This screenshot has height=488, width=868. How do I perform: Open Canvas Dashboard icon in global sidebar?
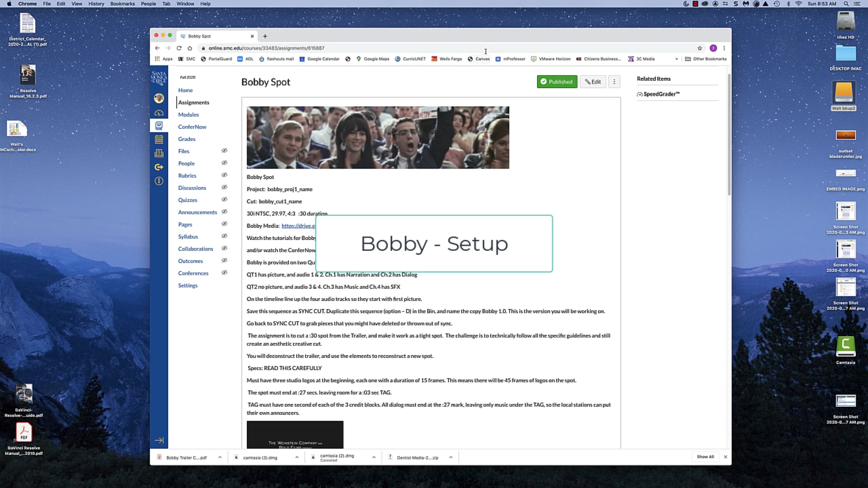click(x=159, y=113)
